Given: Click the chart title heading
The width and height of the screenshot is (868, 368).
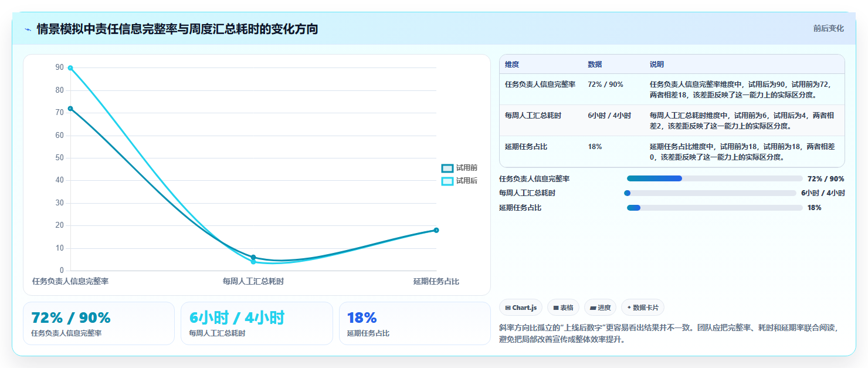Looking at the screenshot, I should tap(177, 29).
